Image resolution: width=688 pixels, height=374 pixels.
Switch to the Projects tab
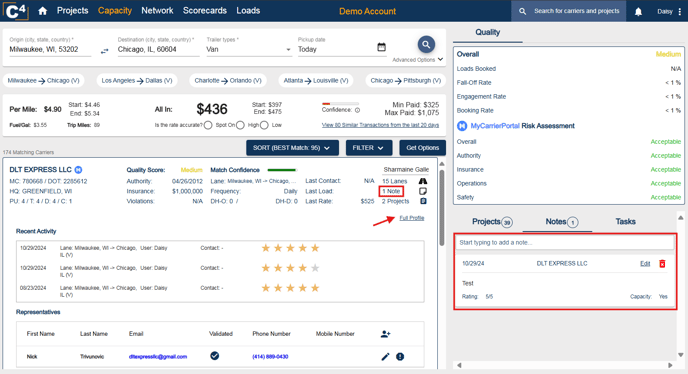pyautogui.click(x=492, y=222)
